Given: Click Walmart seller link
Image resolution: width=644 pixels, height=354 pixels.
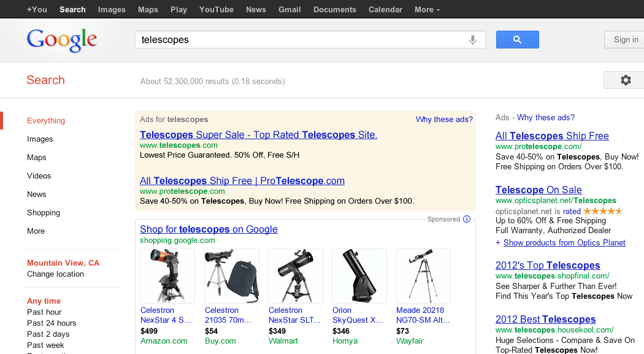Looking at the screenshot, I should coord(283,341).
